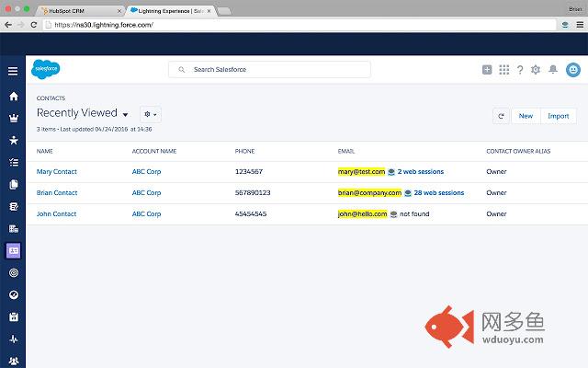Open the crown icon in sidebar
588x368 pixels.
[14, 119]
